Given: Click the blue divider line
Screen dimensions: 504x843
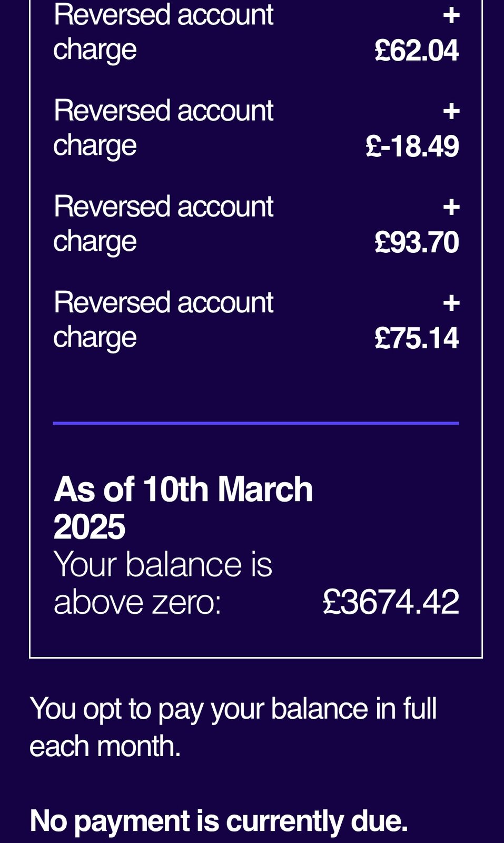Looking at the screenshot, I should tap(256, 423).
